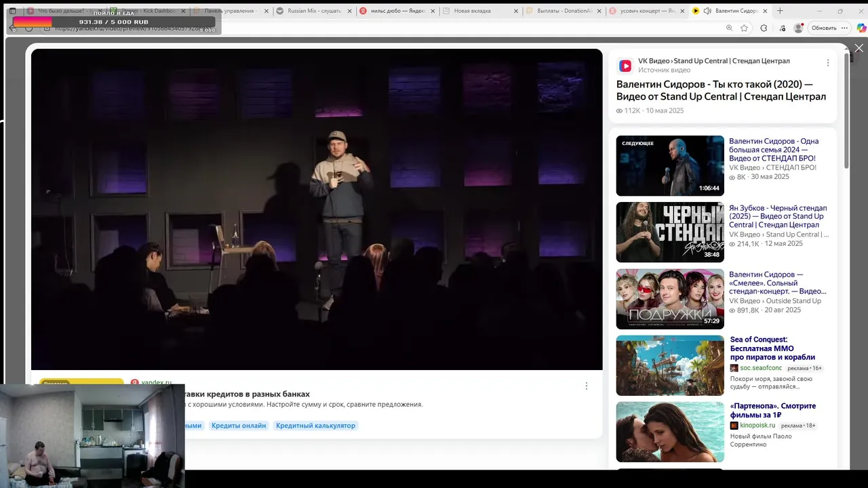Open the browser profile avatar
Screen dimensions: 868x488
pyautogui.click(x=798, y=28)
